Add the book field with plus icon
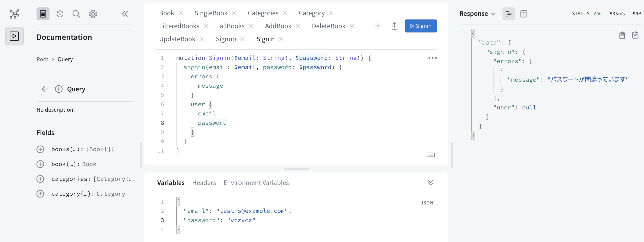This screenshot has height=242, width=644. tap(40, 164)
